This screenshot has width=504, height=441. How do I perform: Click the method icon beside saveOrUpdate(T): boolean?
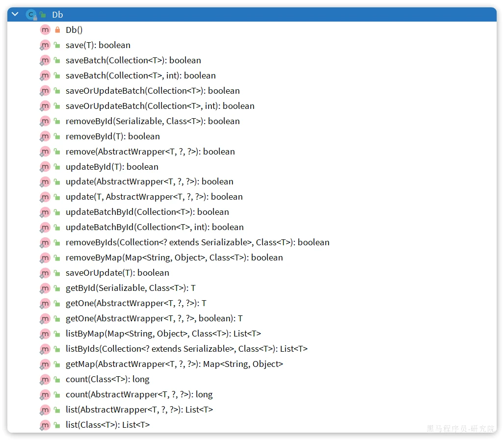coord(45,273)
